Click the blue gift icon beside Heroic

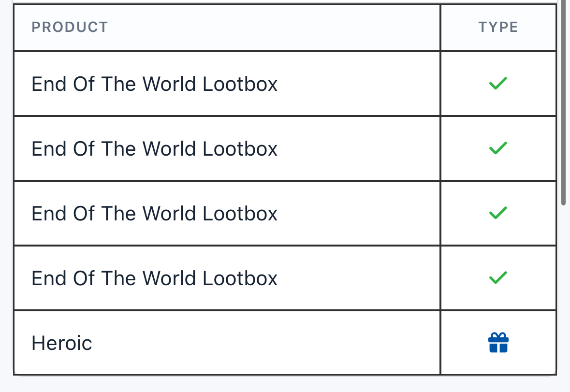[x=498, y=343]
